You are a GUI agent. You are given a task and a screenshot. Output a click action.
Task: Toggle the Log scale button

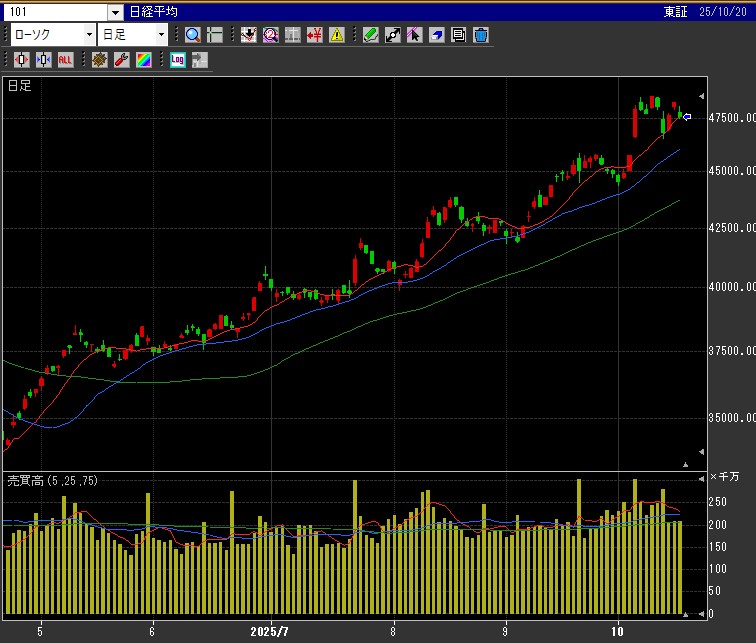click(178, 59)
